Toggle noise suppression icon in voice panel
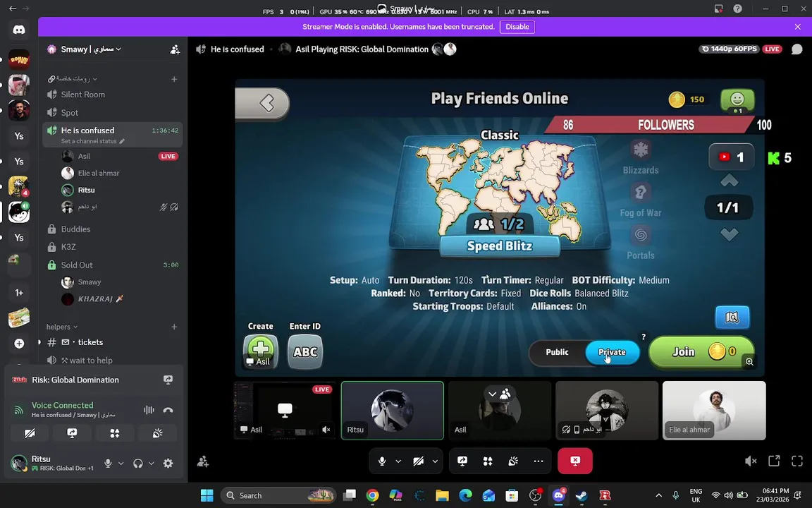Screen dimensions: 812x508 point(149,410)
